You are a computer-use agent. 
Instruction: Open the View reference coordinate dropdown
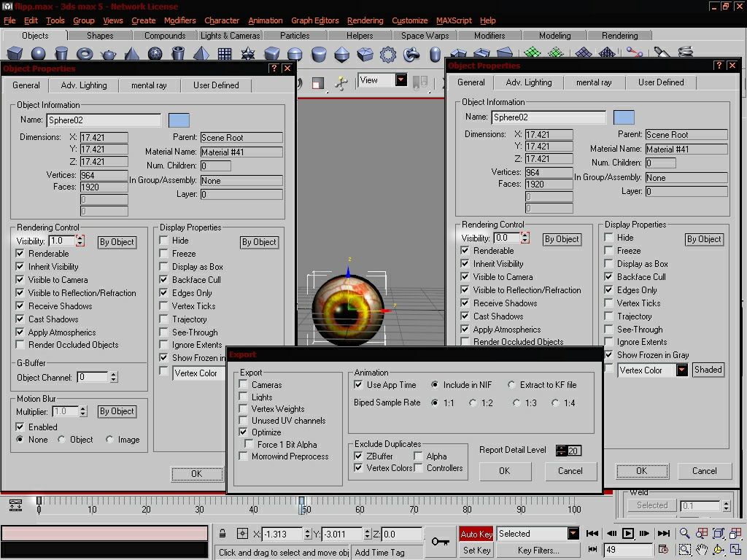[401, 80]
